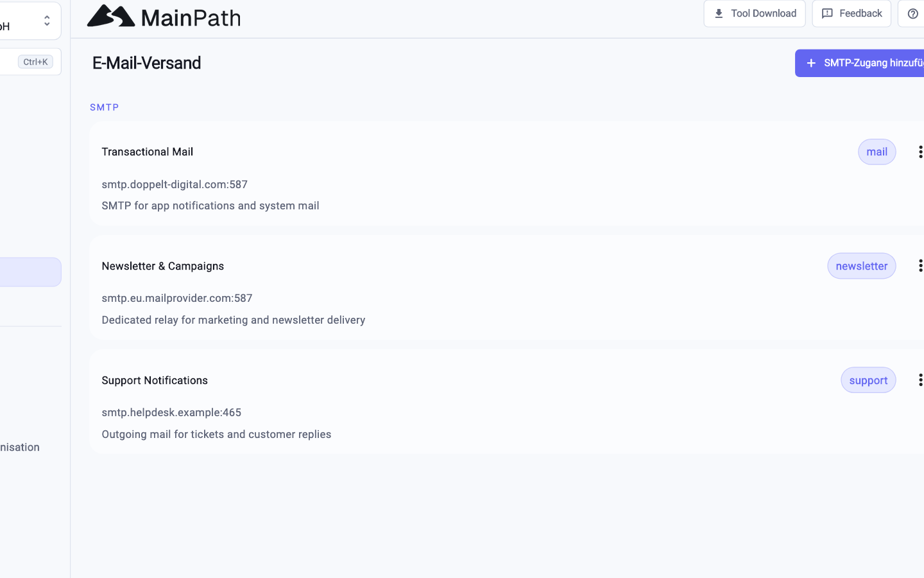The image size is (924, 578).
Task: Select the highlighted sidebar menu item
Action: click(x=30, y=272)
